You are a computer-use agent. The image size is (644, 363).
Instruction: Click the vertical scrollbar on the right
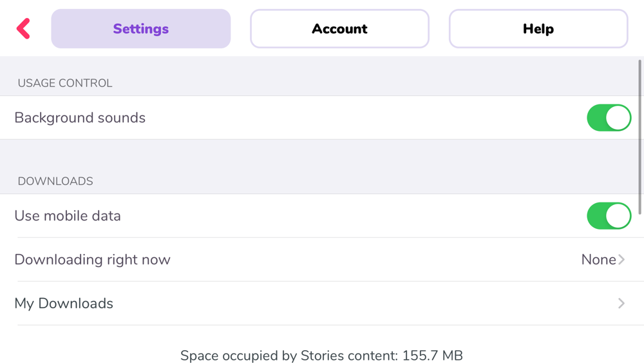639,135
